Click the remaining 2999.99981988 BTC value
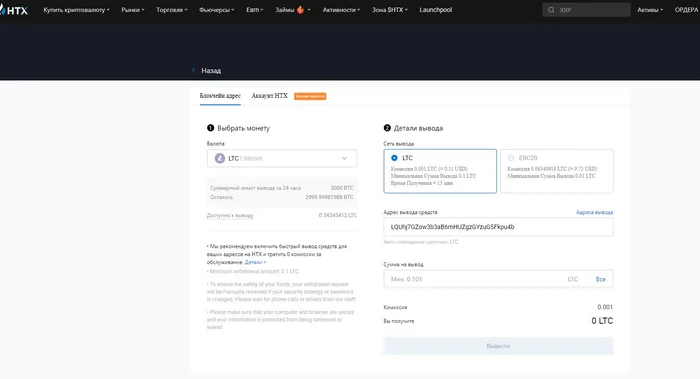 click(x=329, y=197)
